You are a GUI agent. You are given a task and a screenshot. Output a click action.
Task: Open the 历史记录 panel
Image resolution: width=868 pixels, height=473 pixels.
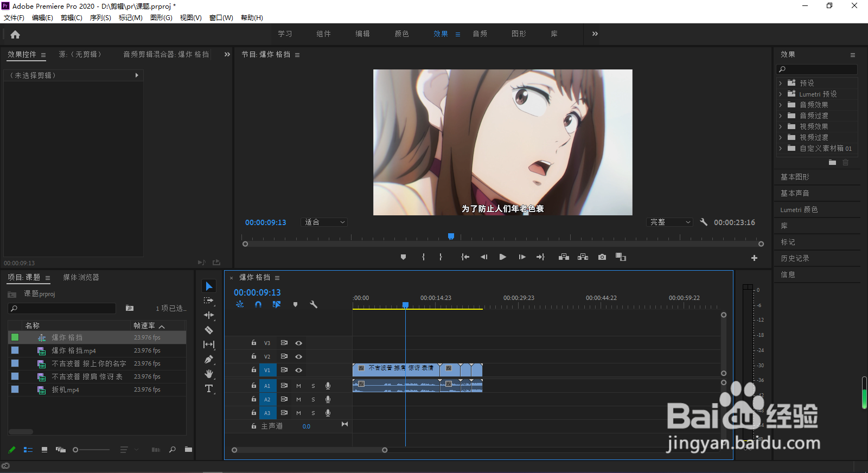pyautogui.click(x=795, y=258)
